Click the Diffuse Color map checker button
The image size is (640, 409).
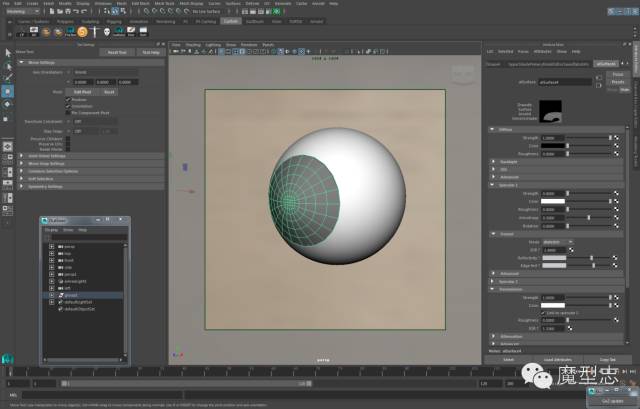point(616,146)
